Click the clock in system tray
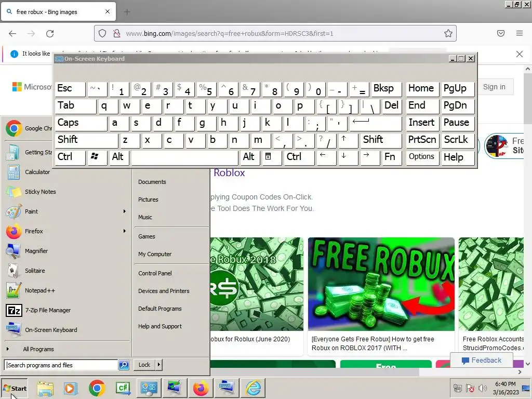Screen dimensions: 532x399 point(506,388)
